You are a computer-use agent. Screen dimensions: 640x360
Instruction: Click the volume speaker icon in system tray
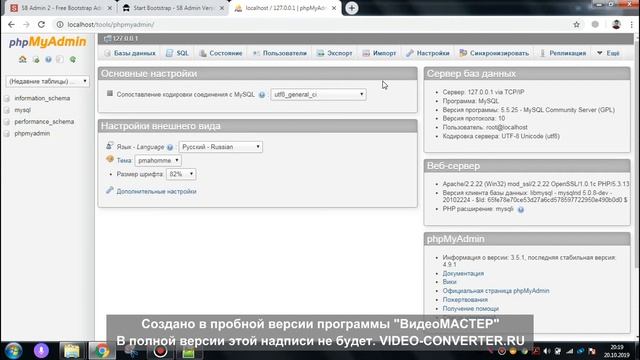coord(547,351)
